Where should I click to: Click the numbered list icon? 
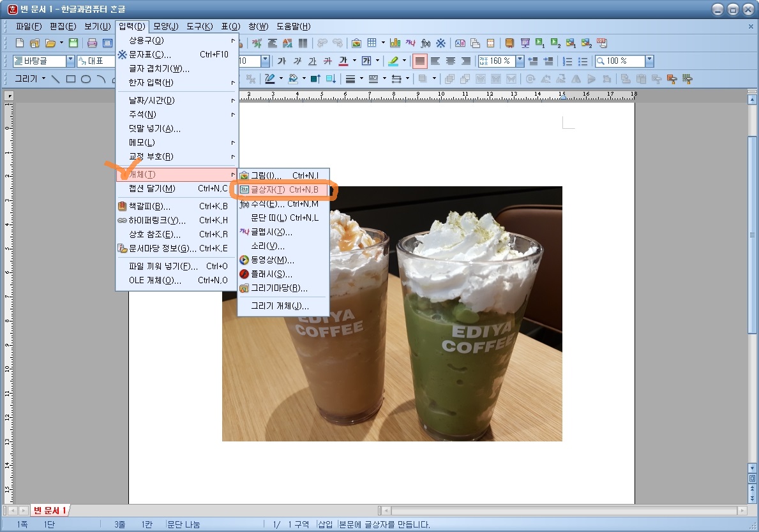(x=567, y=61)
